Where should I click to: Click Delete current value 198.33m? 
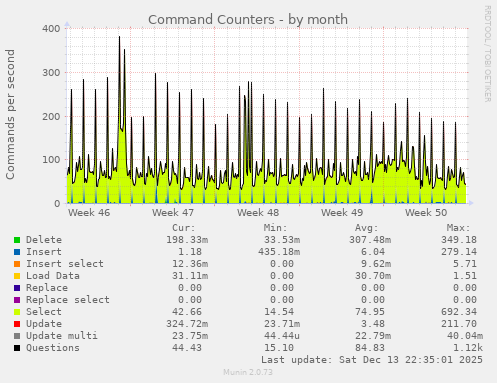187,240
